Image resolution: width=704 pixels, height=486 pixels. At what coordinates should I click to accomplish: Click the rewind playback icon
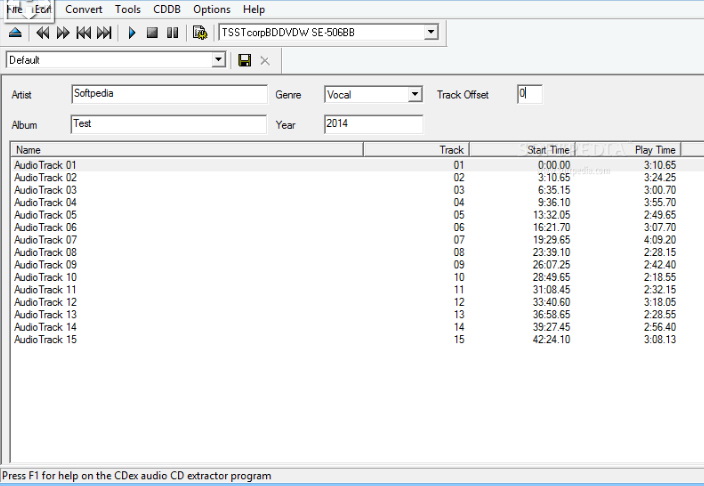[43, 33]
